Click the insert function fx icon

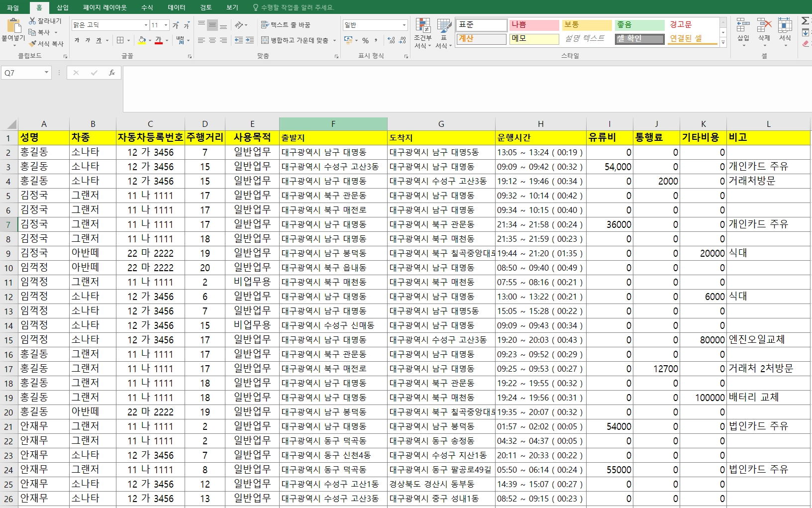[x=112, y=73]
